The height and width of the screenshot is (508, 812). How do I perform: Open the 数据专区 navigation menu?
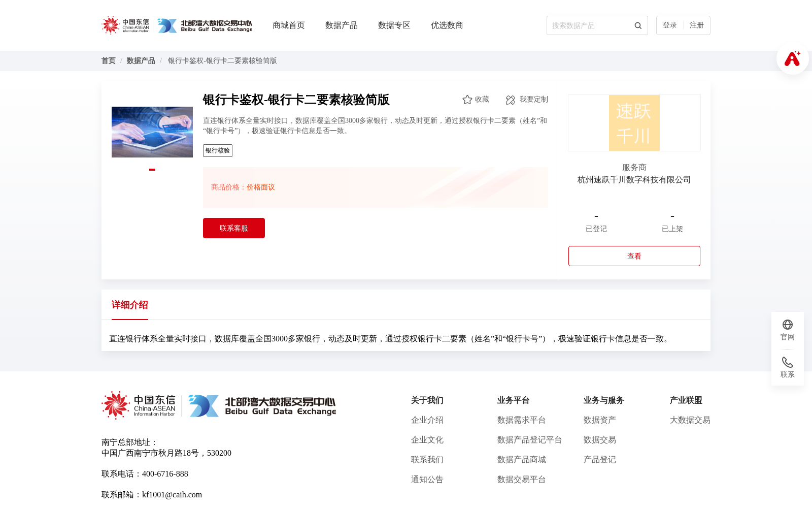point(394,25)
